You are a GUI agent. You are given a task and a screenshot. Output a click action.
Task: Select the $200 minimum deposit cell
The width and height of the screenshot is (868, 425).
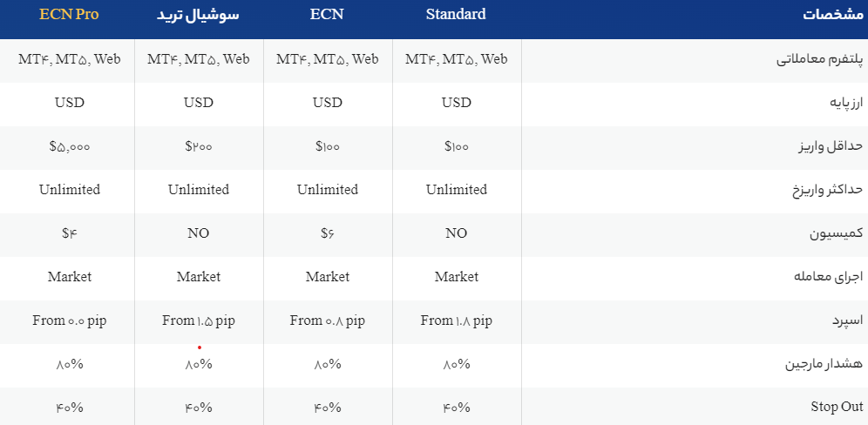coord(199,146)
